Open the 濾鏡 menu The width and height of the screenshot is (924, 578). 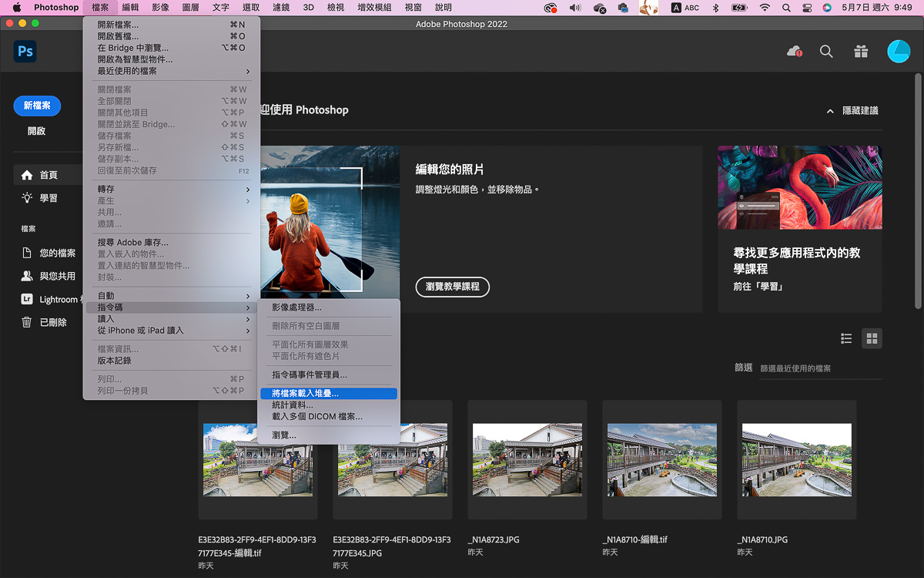281,8
